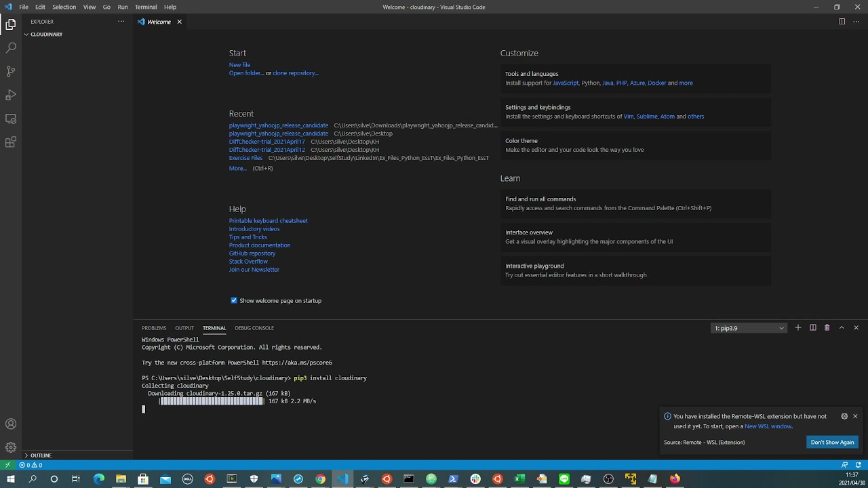Image resolution: width=868 pixels, height=488 pixels.
Task: Open the Terminal menu
Action: [x=146, y=7]
